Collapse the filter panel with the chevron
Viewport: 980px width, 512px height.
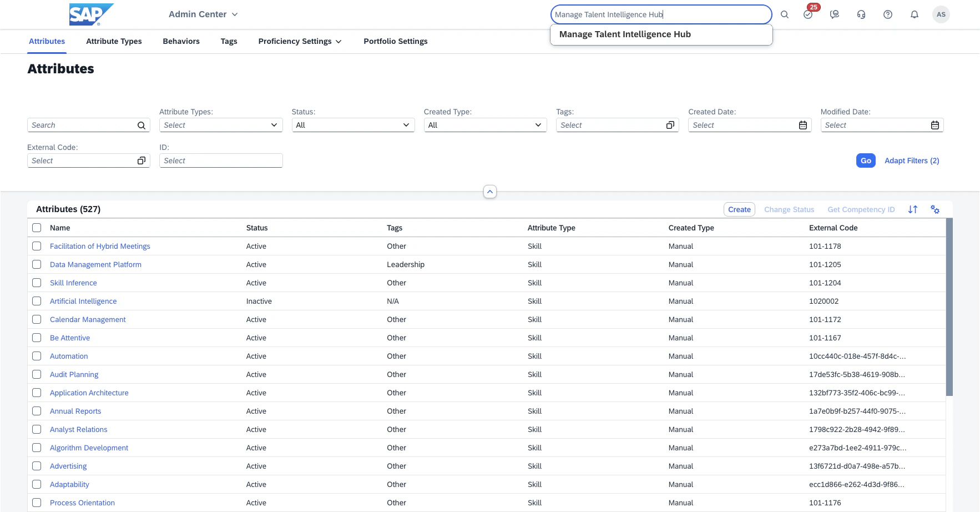[490, 192]
